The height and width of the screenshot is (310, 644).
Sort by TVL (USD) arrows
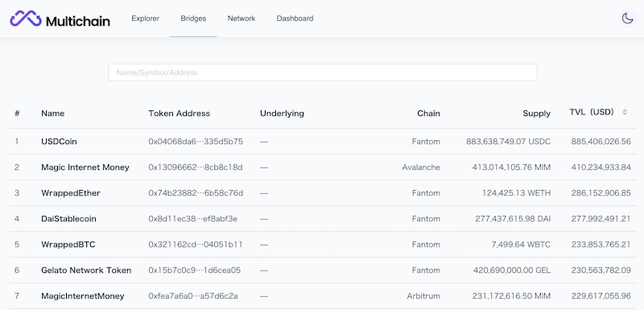click(x=625, y=112)
